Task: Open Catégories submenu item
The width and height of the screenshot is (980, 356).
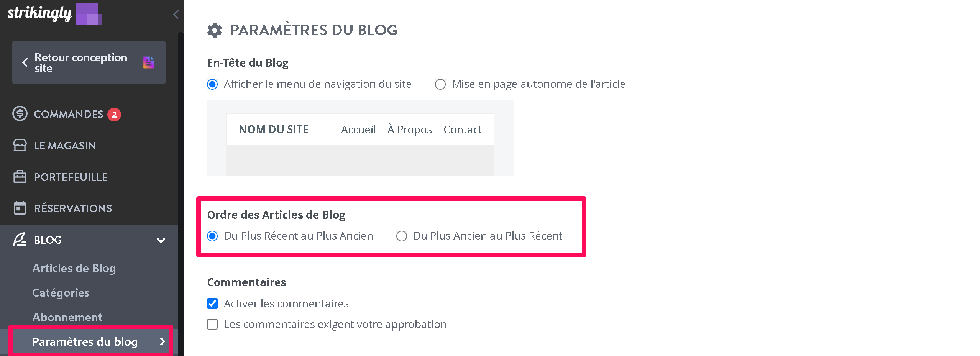Action: coord(61,293)
